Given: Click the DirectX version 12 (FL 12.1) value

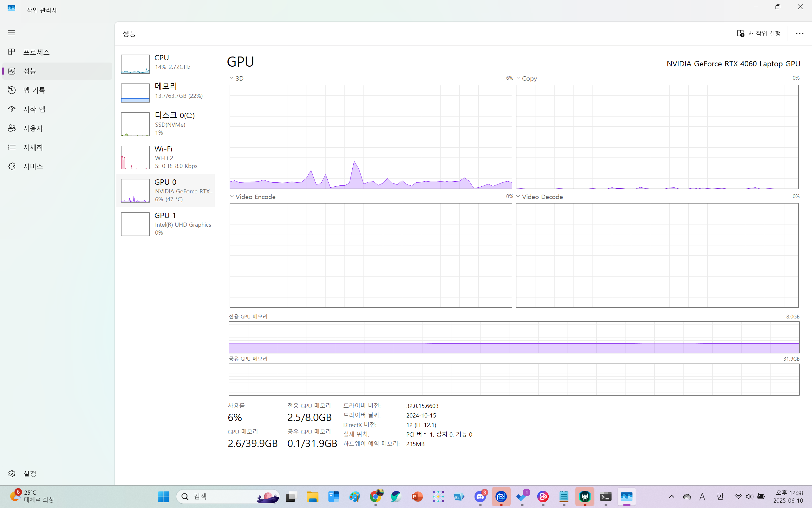Looking at the screenshot, I should coord(421,425).
